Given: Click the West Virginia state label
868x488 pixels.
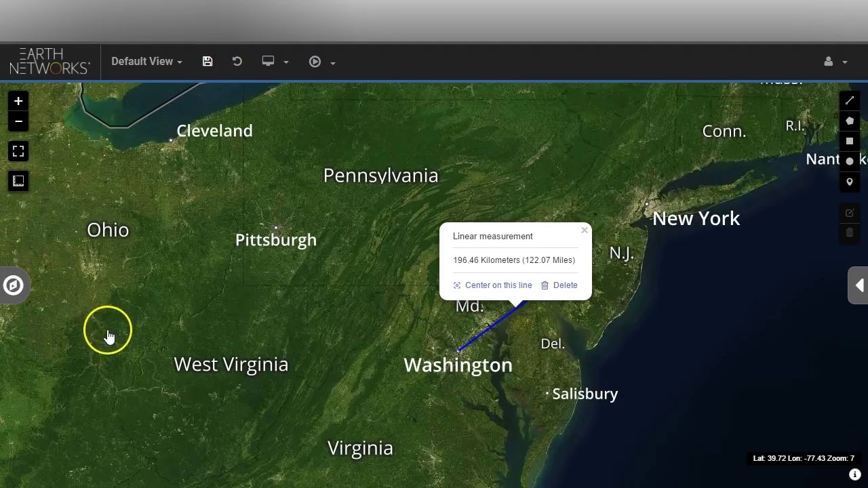Looking at the screenshot, I should 231,364.
